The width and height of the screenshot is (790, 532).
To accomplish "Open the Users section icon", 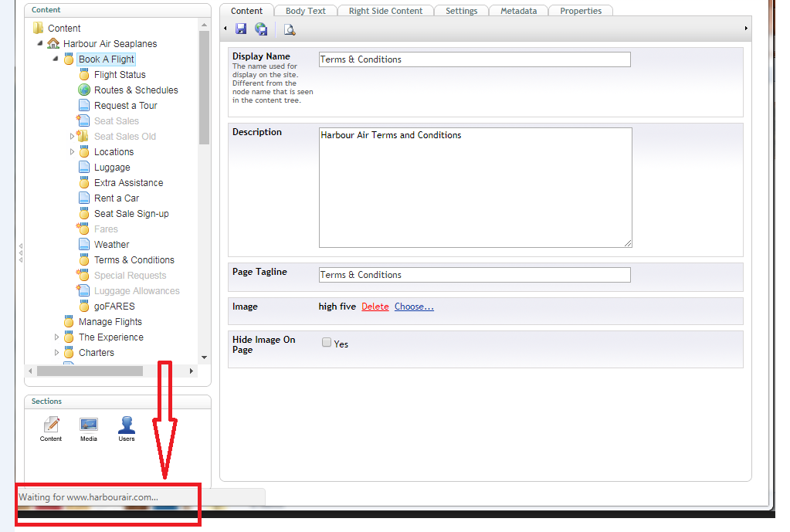I will coord(127,425).
